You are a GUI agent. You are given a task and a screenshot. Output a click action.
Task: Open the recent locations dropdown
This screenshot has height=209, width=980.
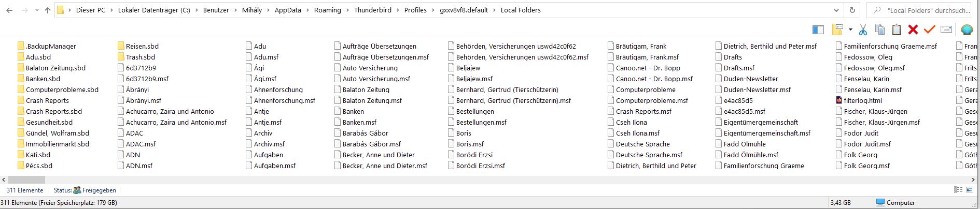click(x=36, y=10)
